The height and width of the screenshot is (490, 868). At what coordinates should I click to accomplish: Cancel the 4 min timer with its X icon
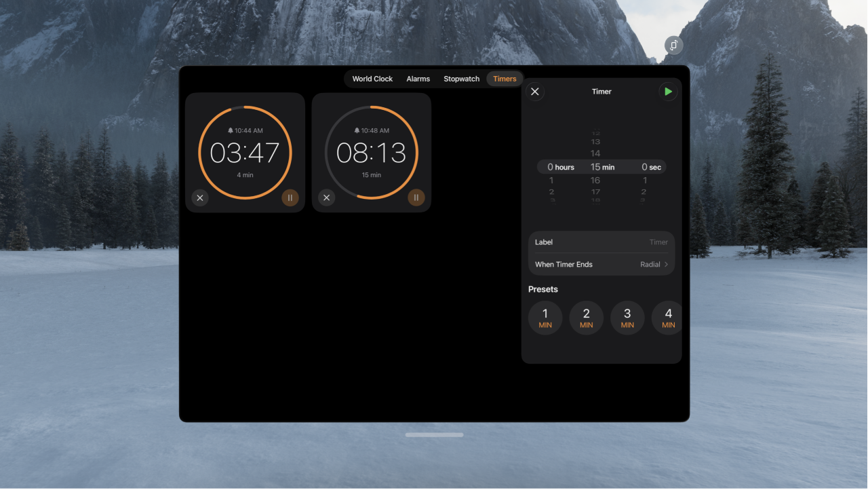200,197
